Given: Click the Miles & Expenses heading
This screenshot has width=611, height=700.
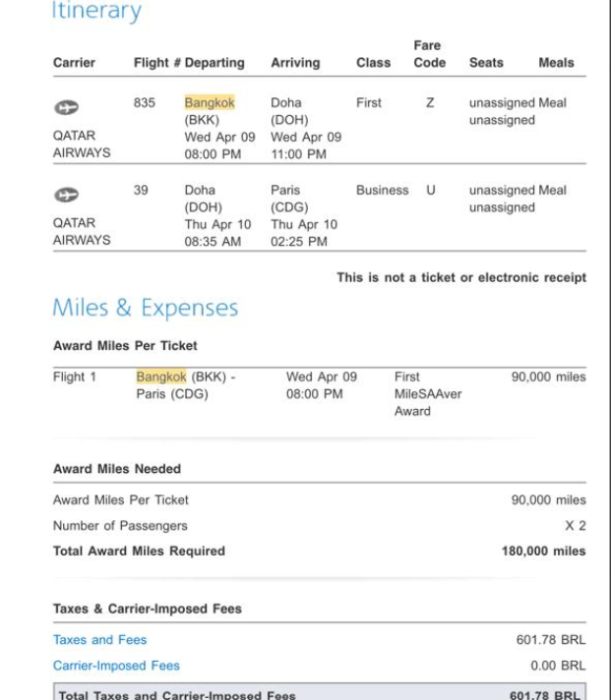Looking at the screenshot, I should (145, 308).
